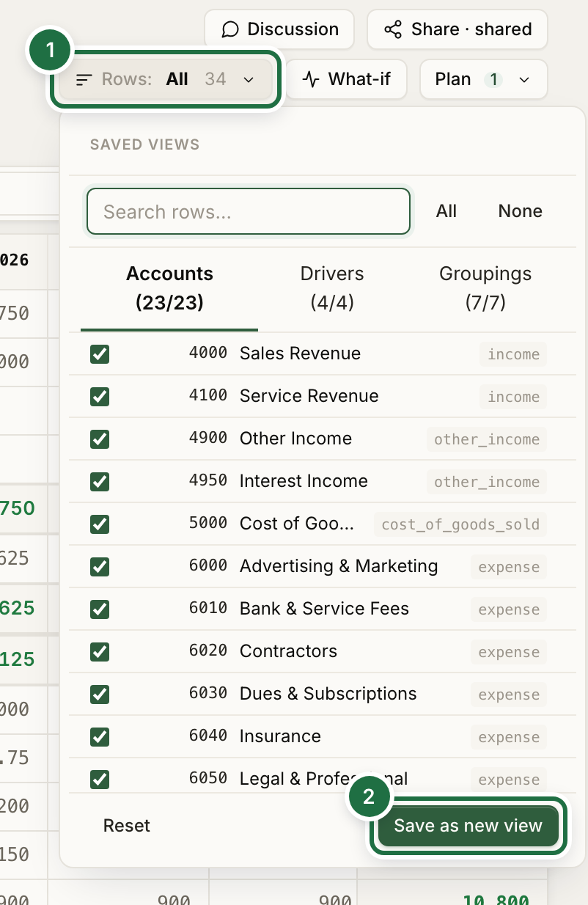This screenshot has width=588, height=905.
Task: Click the Reset button
Action: tap(127, 826)
